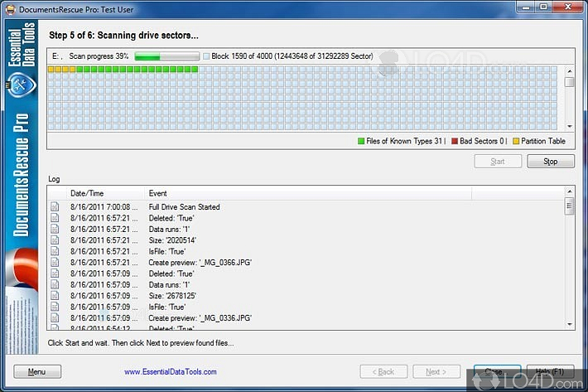Click the '8/16/2011 7:00:08' timestamp cell
588x392 pixels.
pyautogui.click(x=104, y=206)
